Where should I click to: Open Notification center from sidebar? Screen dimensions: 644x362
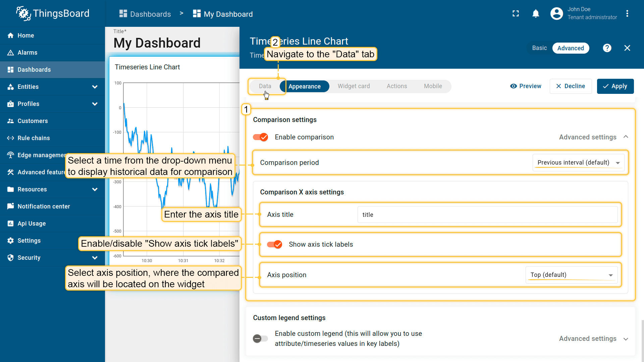pos(44,206)
